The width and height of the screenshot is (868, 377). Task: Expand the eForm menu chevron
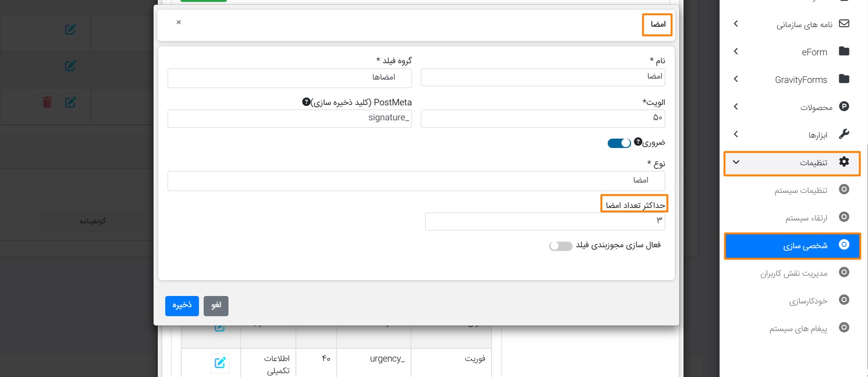pyautogui.click(x=736, y=51)
